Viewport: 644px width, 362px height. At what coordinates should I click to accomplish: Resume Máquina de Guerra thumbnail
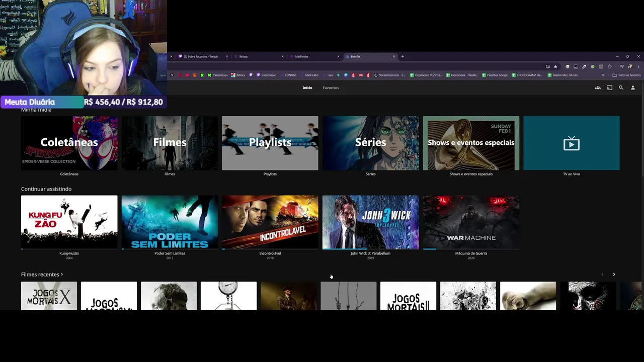click(x=471, y=222)
